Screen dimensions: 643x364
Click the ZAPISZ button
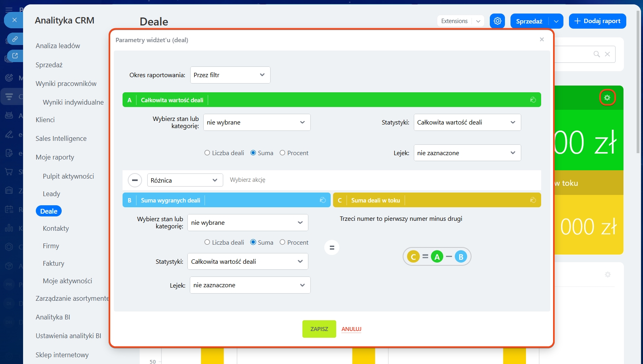319,329
